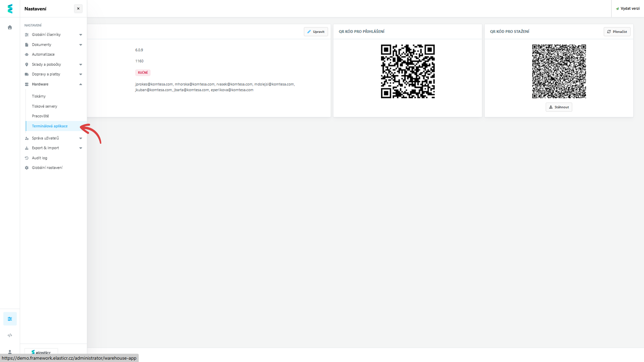Click the Stáhnout download button
Image resolution: width=644 pixels, height=362 pixels.
click(x=559, y=107)
